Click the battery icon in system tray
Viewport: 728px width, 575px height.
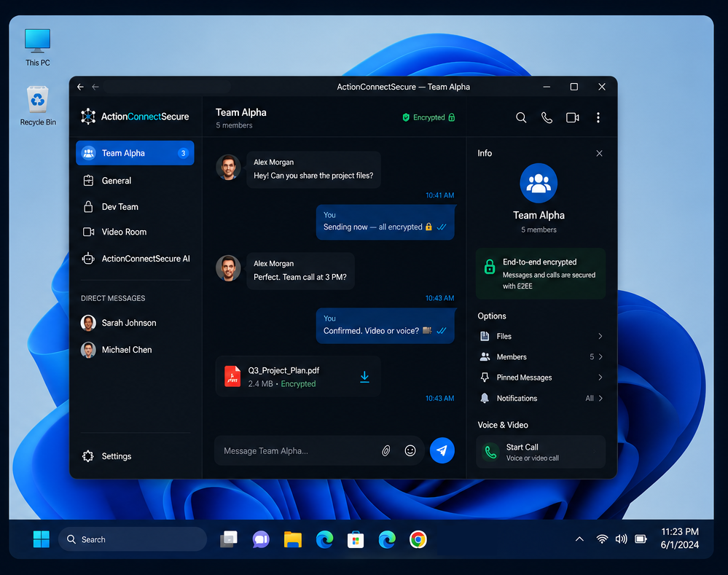tap(641, 539)
